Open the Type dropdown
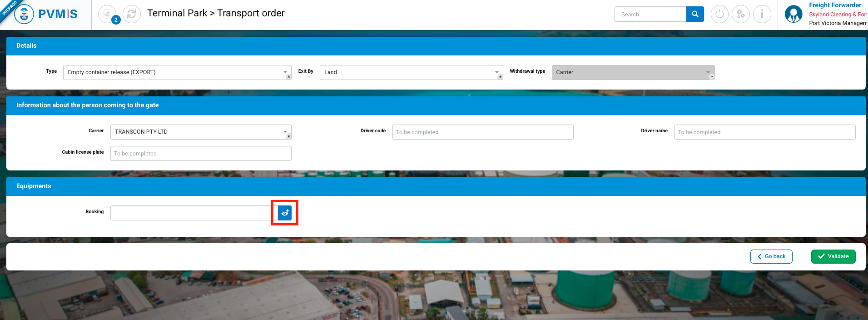Image resolution: width=868 pixels, height=320 pixels. (177, 72)
